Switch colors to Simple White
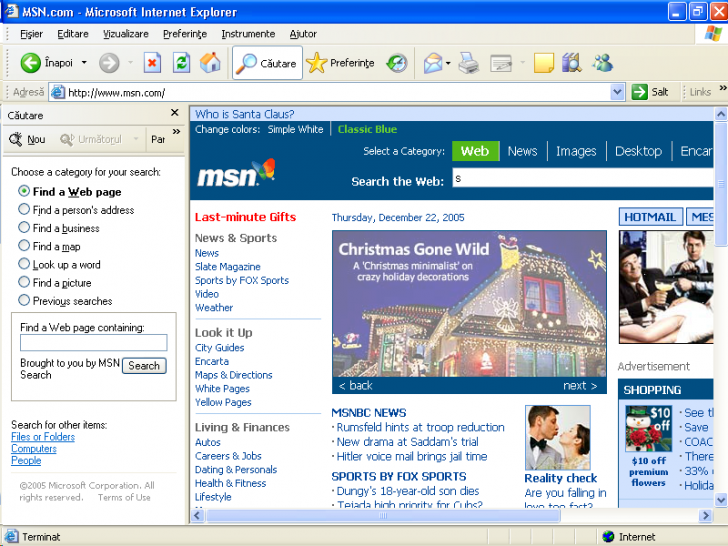This screenshot has width=728, height=546. pos(295,130)
